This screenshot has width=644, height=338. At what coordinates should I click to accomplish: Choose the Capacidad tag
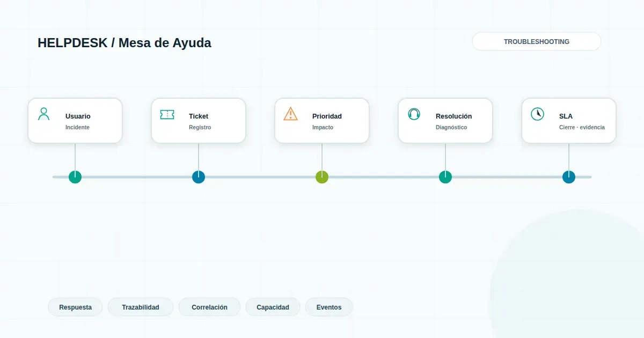click(x=273, y=307)
